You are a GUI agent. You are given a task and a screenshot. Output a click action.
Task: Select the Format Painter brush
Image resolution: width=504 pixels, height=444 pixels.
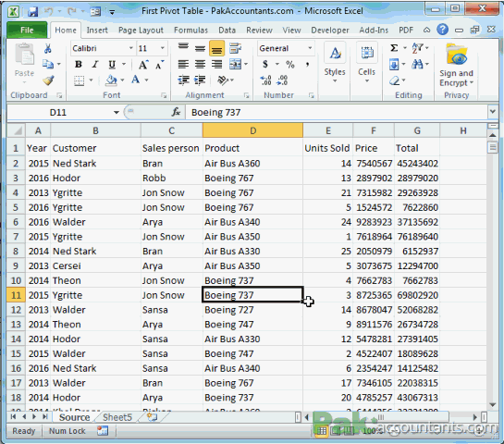click(48, 80)
